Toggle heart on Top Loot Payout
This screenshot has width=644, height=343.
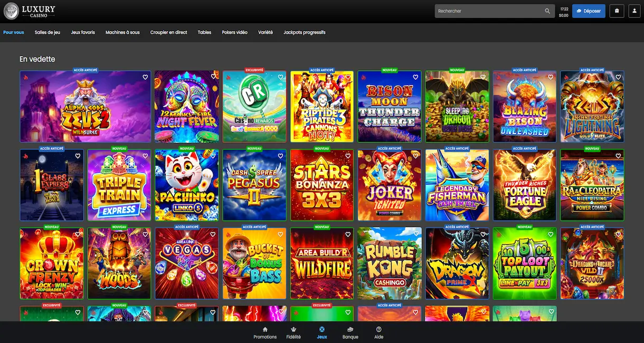[x=551, y=234]
